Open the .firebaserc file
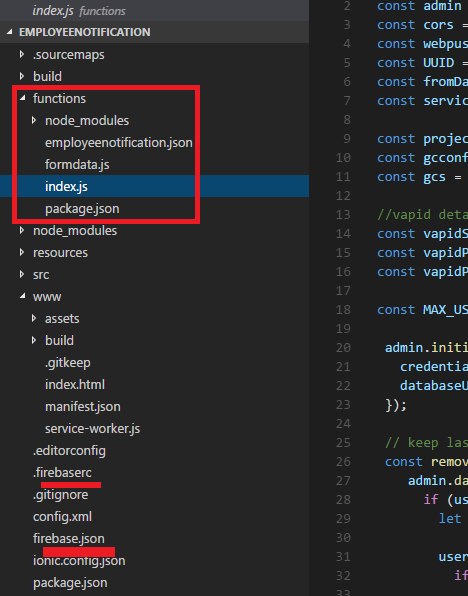468x596 pixels. 62,472
